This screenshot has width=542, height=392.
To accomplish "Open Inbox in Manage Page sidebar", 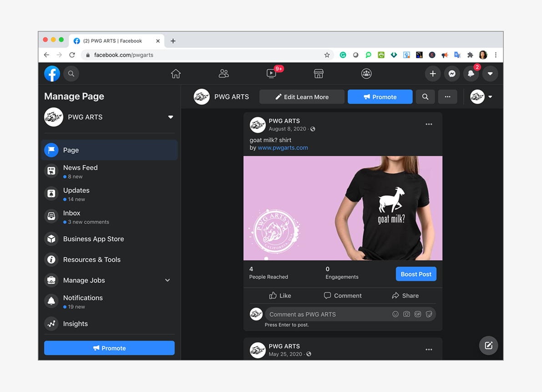I will [72, 213].
